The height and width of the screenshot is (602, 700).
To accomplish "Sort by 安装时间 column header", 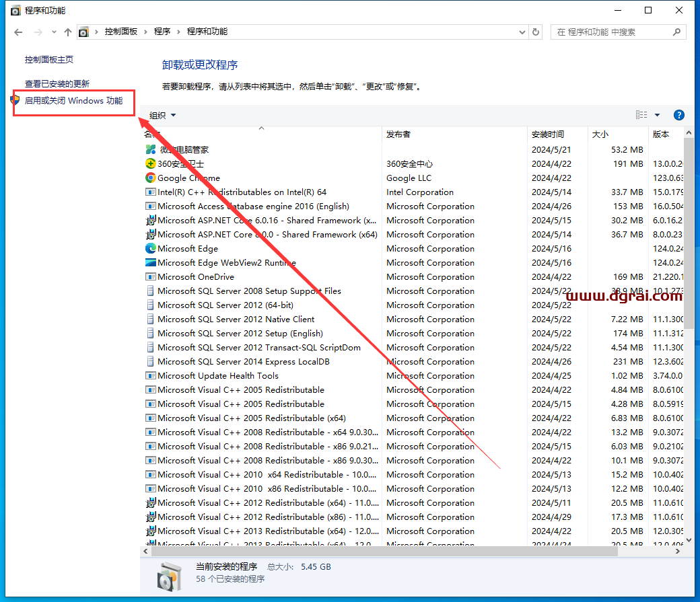I will click(548, 135).
